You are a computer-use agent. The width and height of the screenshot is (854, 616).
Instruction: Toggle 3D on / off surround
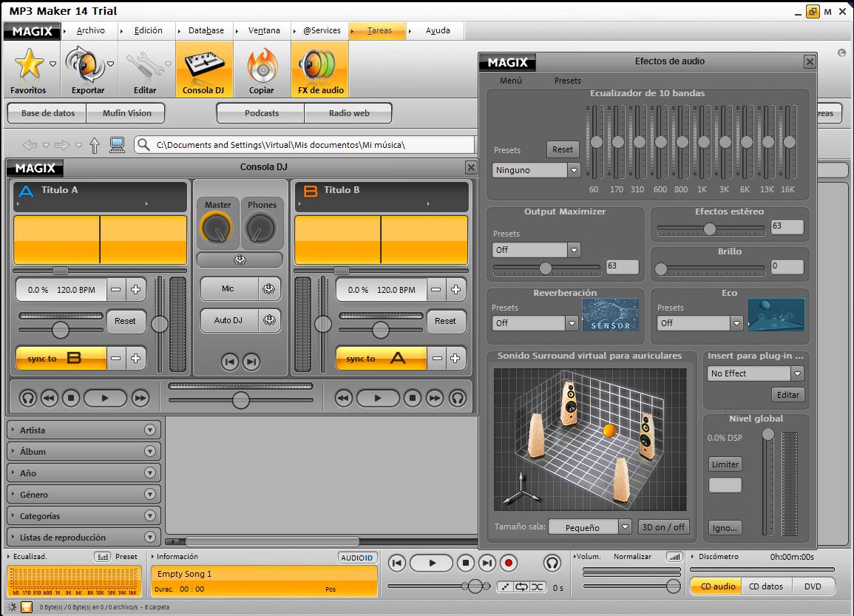click(x=662, y=527)
